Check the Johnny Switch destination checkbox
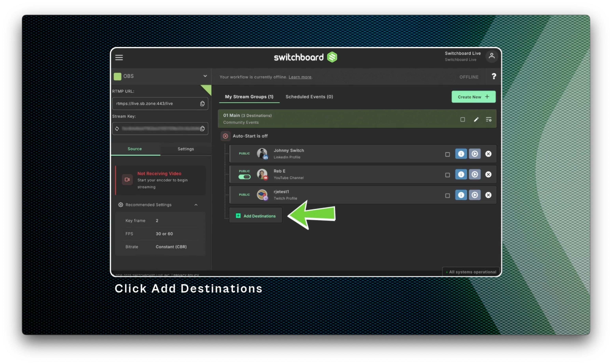 click(x=447, y=154)
